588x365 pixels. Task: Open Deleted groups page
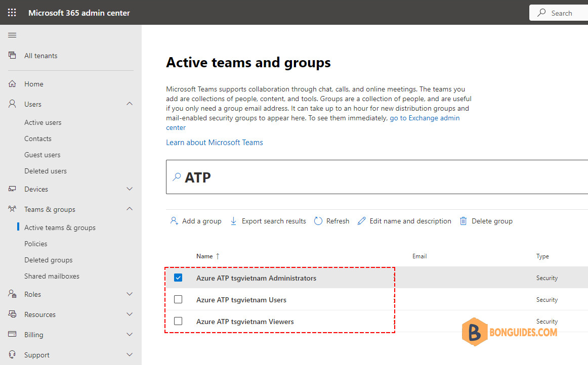49,260
